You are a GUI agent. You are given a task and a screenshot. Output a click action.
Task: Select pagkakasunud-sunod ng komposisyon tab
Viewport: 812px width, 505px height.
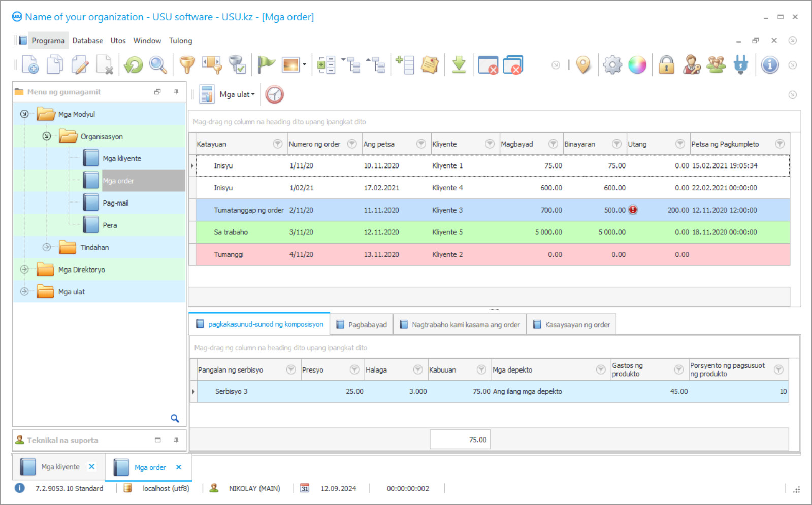click(x=259, y=324)
